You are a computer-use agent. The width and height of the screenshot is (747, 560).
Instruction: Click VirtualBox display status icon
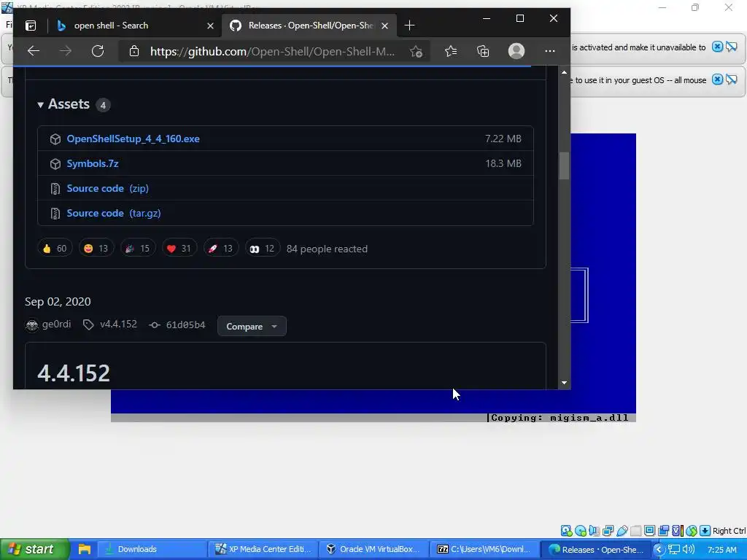coord(649,531)
